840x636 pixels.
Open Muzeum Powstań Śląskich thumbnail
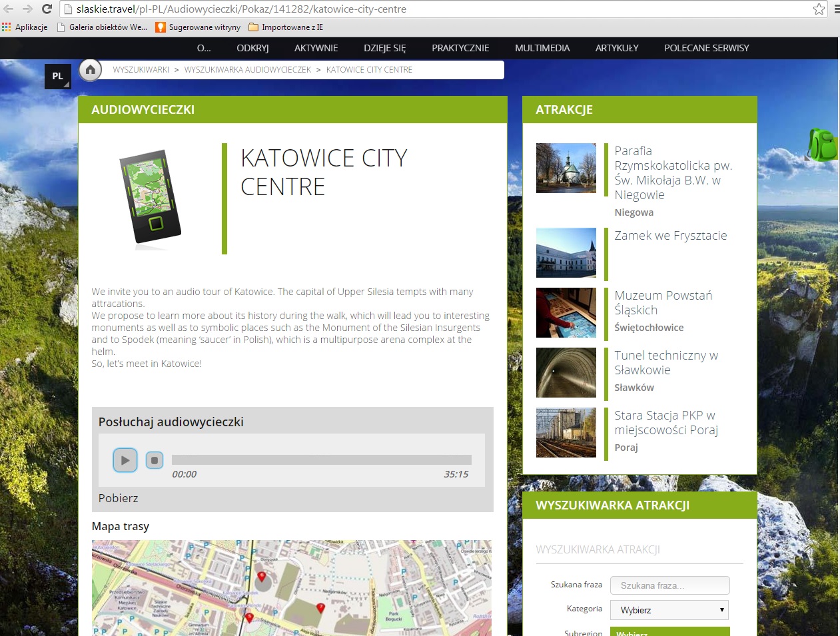(566, 313)
